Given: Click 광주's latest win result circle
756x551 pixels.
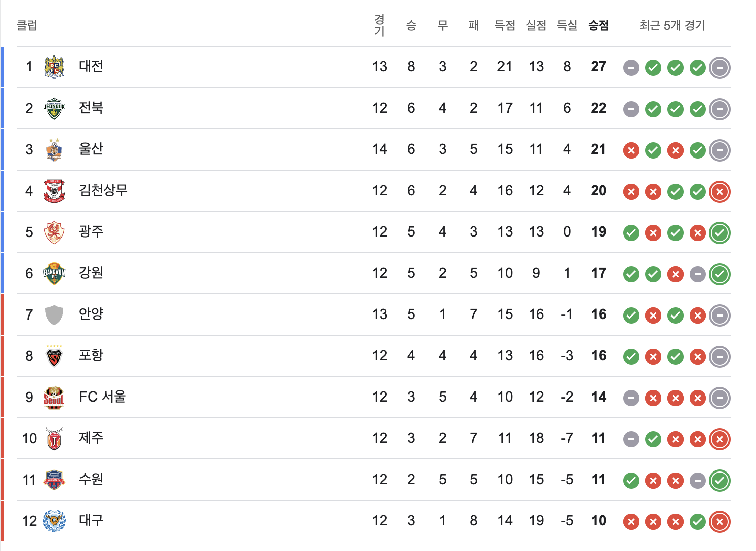Looking at the screenshot, I should [x=720, y=233].
